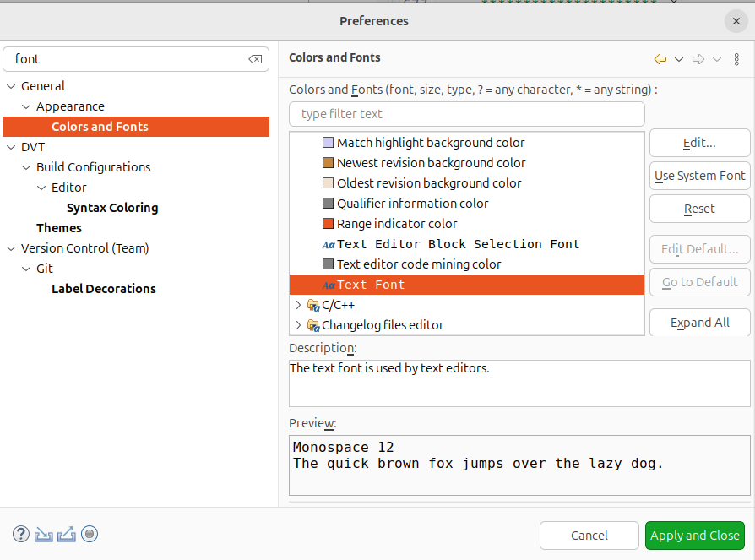
Task: Expand the C/C++ category
Action: coord(298,305)
